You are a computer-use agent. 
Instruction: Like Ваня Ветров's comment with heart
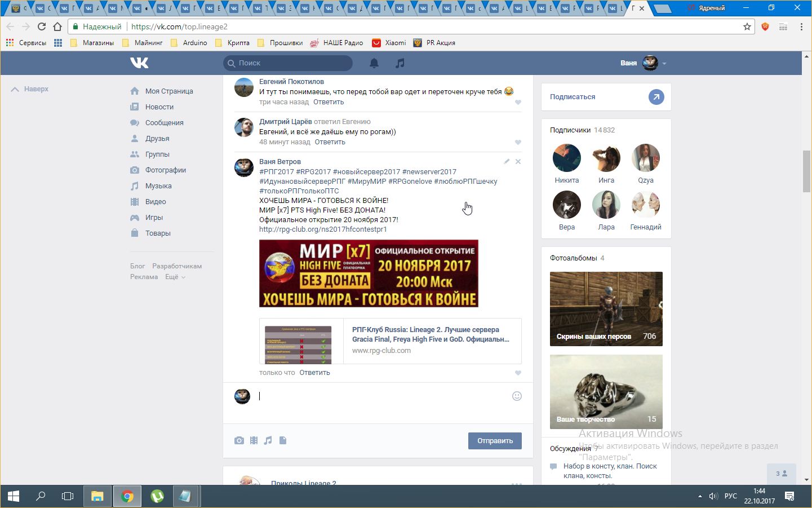(x=518, y=373)
